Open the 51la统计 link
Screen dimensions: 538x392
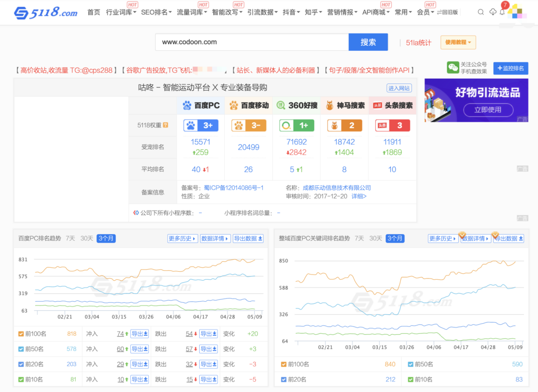point(418,43)
